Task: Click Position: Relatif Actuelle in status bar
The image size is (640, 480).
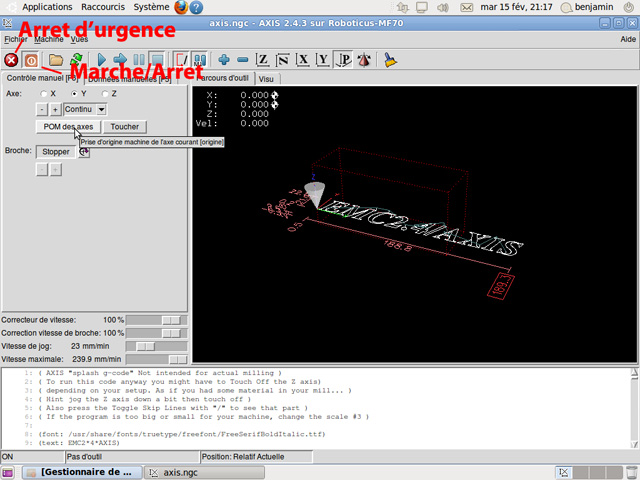Action: coord(256,457)
